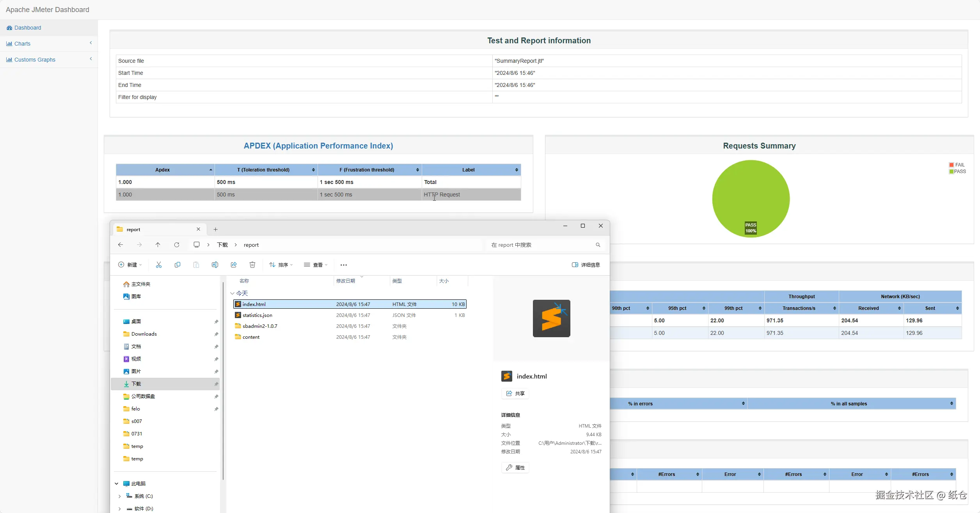Click the cut scissors icon in Explorer toolbar
Image resolution: width=980 pixels, height=513 pixels.
159,265
